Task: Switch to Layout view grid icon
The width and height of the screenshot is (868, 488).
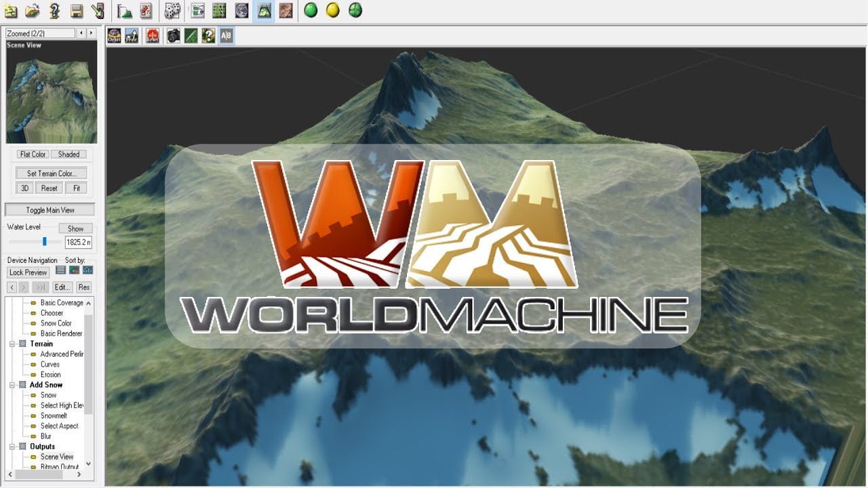Action: click(x=220, y=10)
